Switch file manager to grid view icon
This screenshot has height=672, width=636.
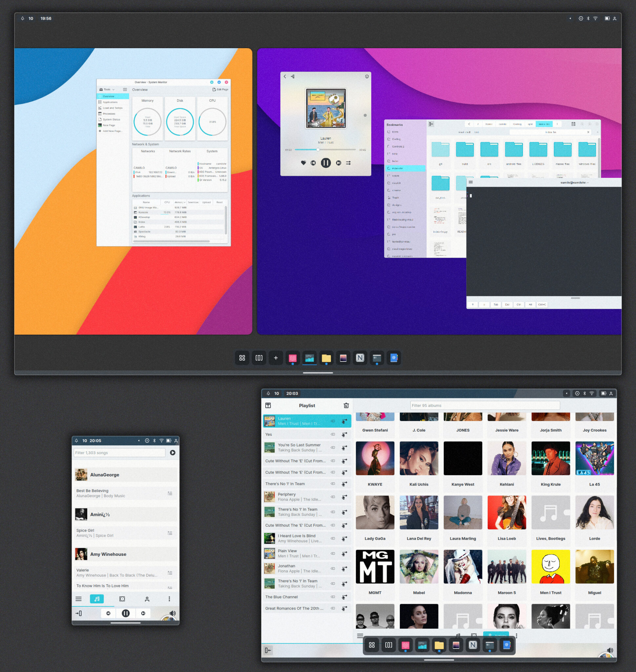[x=573, y=124]
